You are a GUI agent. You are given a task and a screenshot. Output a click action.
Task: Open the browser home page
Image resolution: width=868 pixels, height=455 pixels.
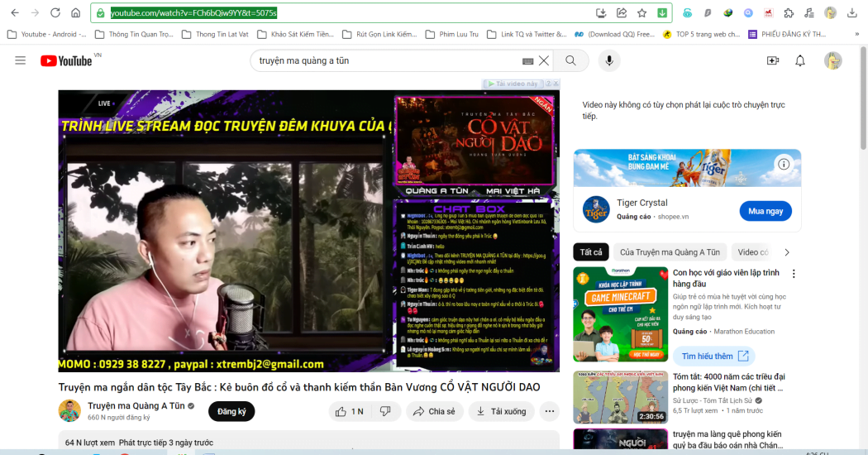(76, 12)
